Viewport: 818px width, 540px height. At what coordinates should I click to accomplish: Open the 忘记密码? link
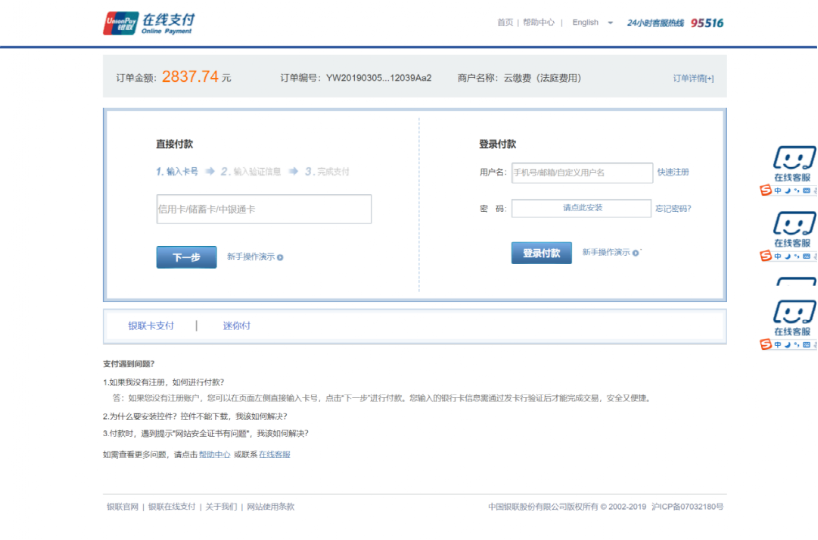(x=673, y=209)
